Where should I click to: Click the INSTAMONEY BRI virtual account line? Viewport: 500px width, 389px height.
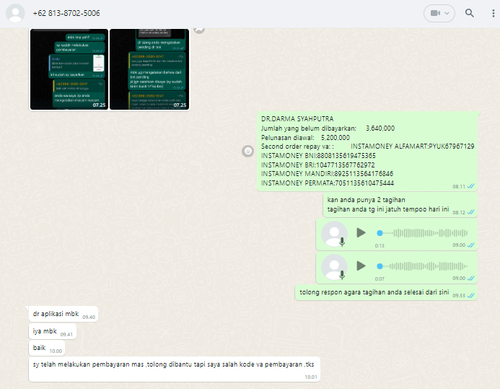(318, 165)
